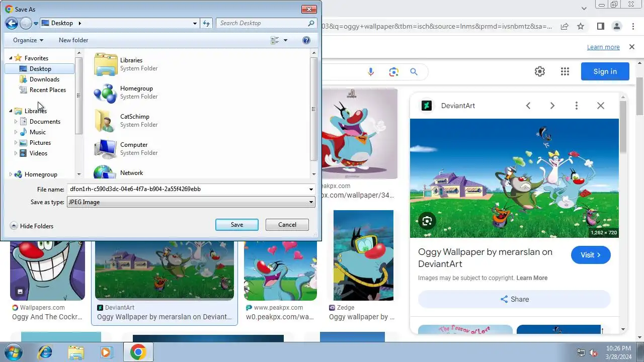This screenshot has height=362, width=644.
Task: Open more options in image preview panel
Action: point(577,106)
